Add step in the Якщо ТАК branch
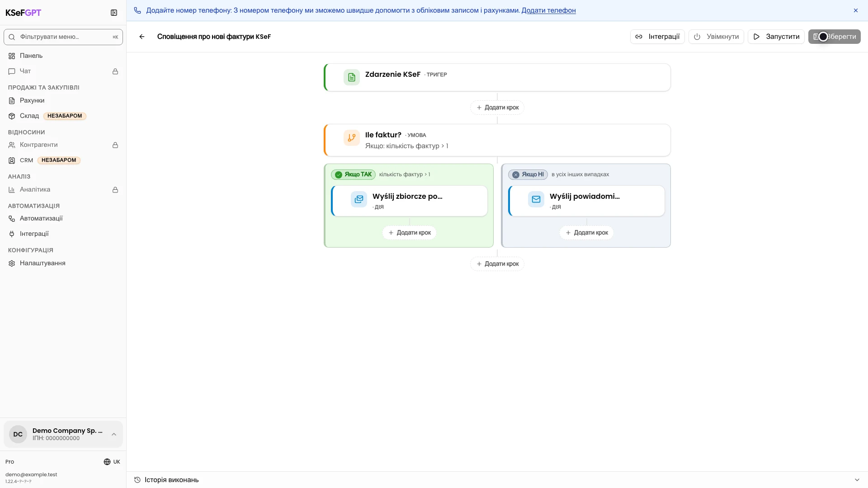 coord(409,233)
